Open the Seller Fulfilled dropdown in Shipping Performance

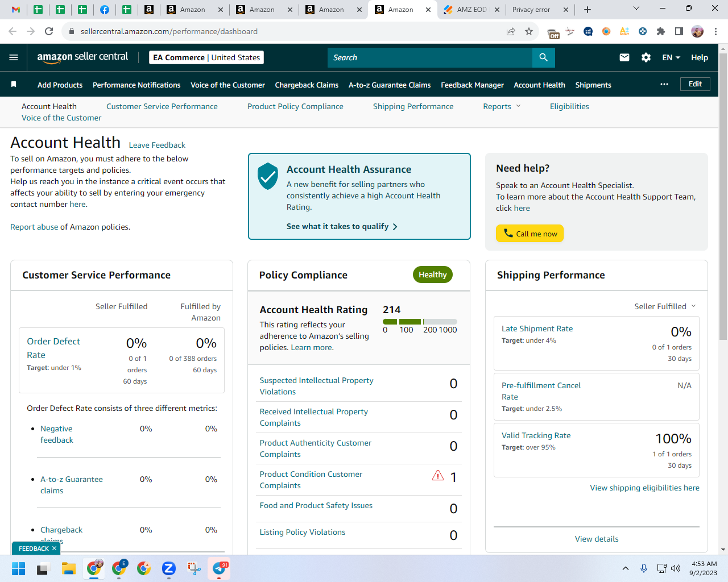(x=665, y=306)
